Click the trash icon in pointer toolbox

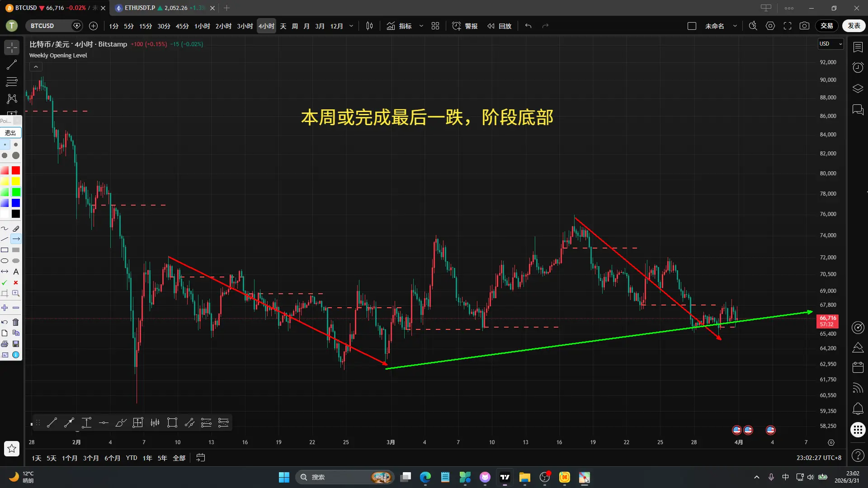[x=16, y=322]
